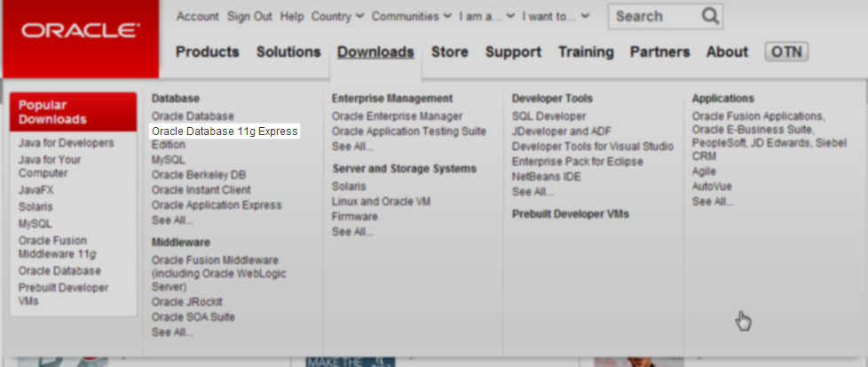This screenshot has width=868, height=367.
Task: Open Oracle Instant Client link
Action: (x=201, y=189)
